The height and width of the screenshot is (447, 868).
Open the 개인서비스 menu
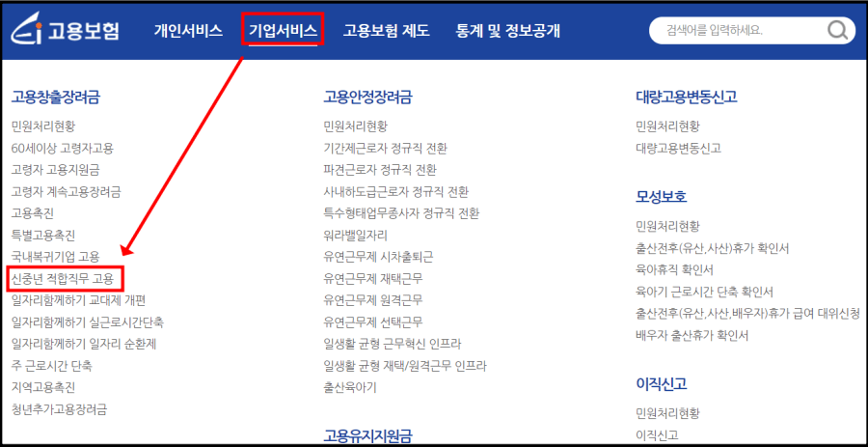click(x=188, y=31)
